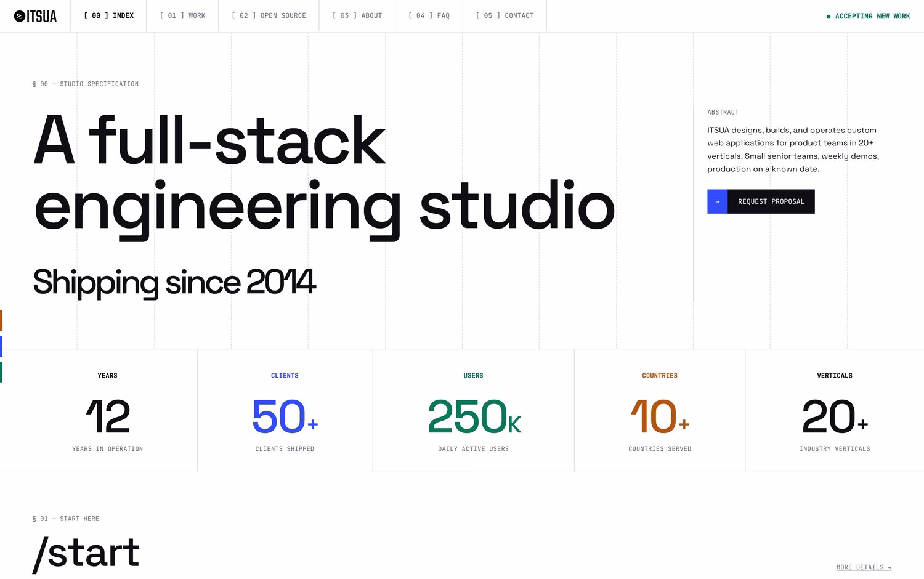
Task: Click the 'Shipping since 2014' subheading
Action: tap(174, 283)
